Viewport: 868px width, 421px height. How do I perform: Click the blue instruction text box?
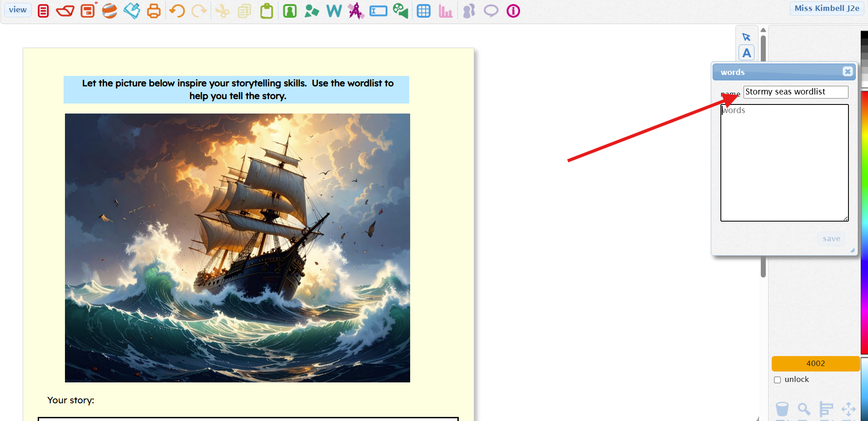pyautogui.click(x=236, y=89)
